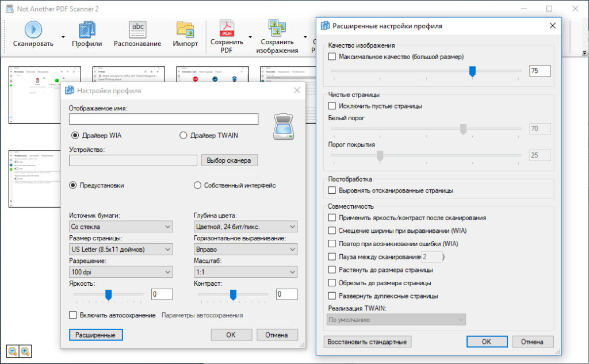Check Смещение ширины при выравнивании (WIA)
The image size is (589, 364).
point(332,231)
